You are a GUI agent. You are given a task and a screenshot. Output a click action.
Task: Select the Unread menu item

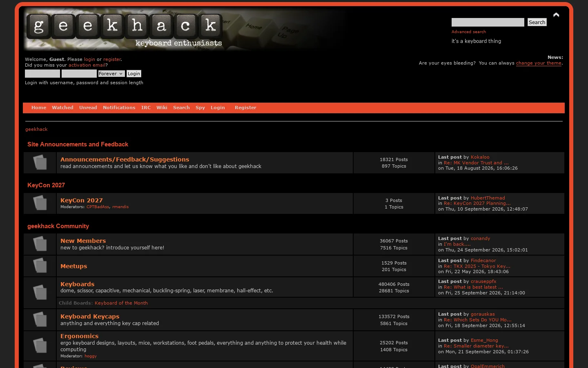88,108
